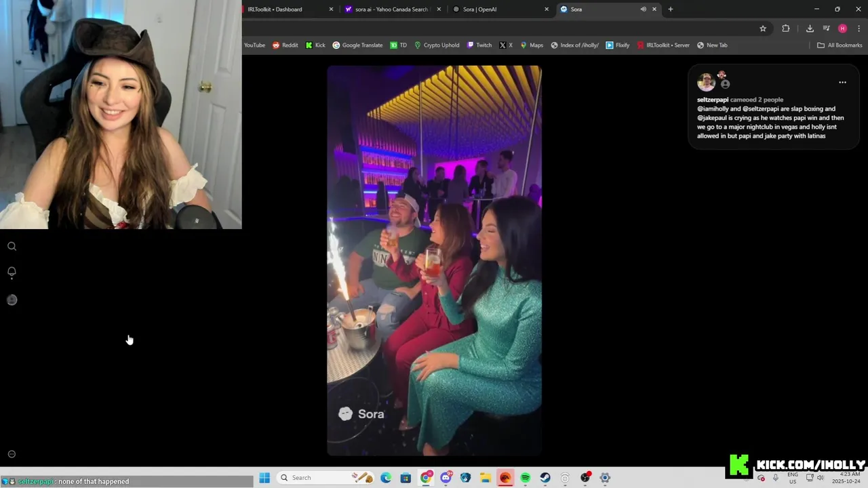Select the active Sora tab
Image resolution: width=868 pixels, height=488 pixels.
(x=597, y=9)
